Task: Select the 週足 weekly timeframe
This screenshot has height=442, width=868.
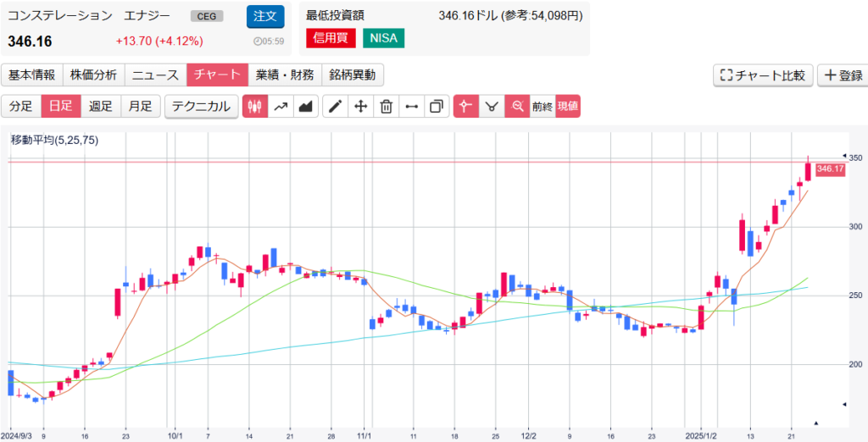Action: (101, 107)
